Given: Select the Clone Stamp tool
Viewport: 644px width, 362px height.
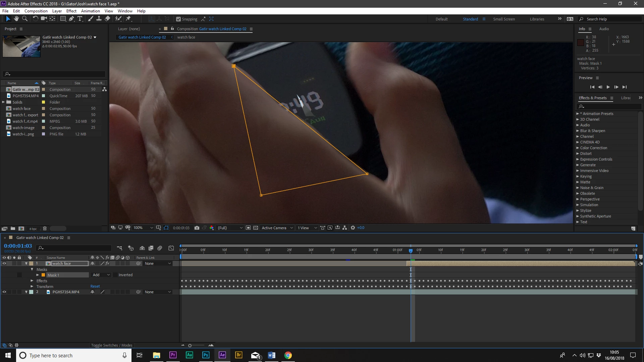Looking at the screenshot, I should pos(99,19).
